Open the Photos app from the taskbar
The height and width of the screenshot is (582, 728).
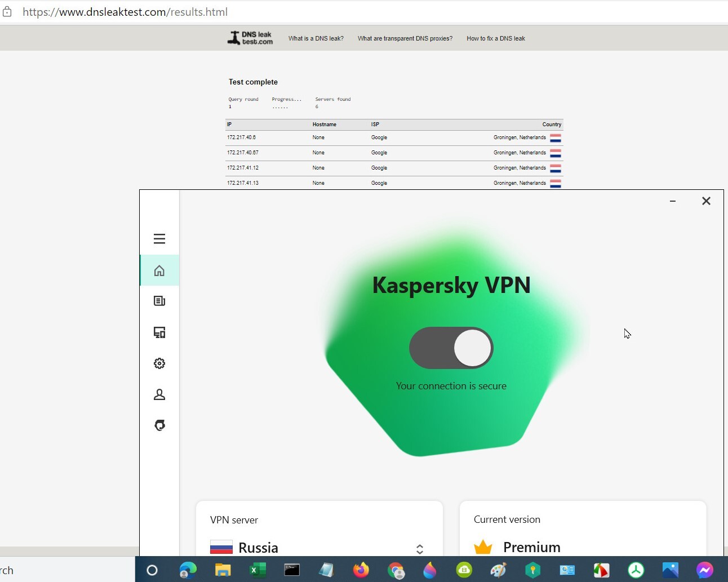(x=671, y=570)
